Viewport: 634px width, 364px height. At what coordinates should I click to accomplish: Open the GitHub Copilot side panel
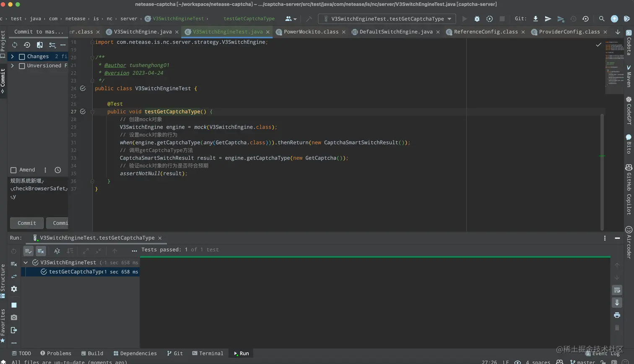pyautogui.click(x=629, y=190)
